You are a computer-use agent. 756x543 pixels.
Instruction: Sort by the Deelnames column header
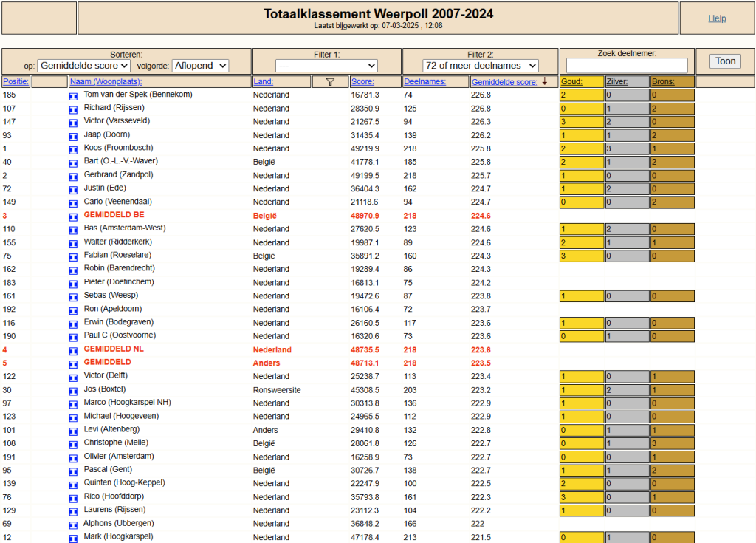(425, 81)
